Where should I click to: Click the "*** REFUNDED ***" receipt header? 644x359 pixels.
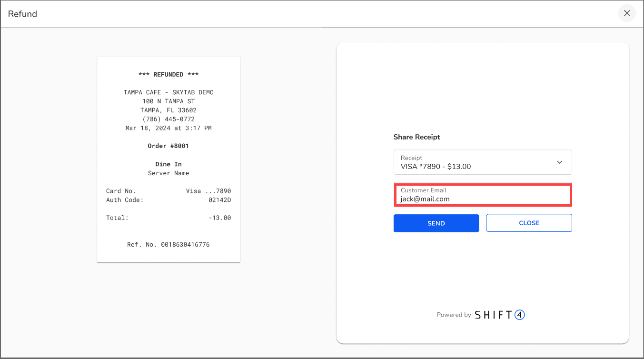tap(168, 74)
